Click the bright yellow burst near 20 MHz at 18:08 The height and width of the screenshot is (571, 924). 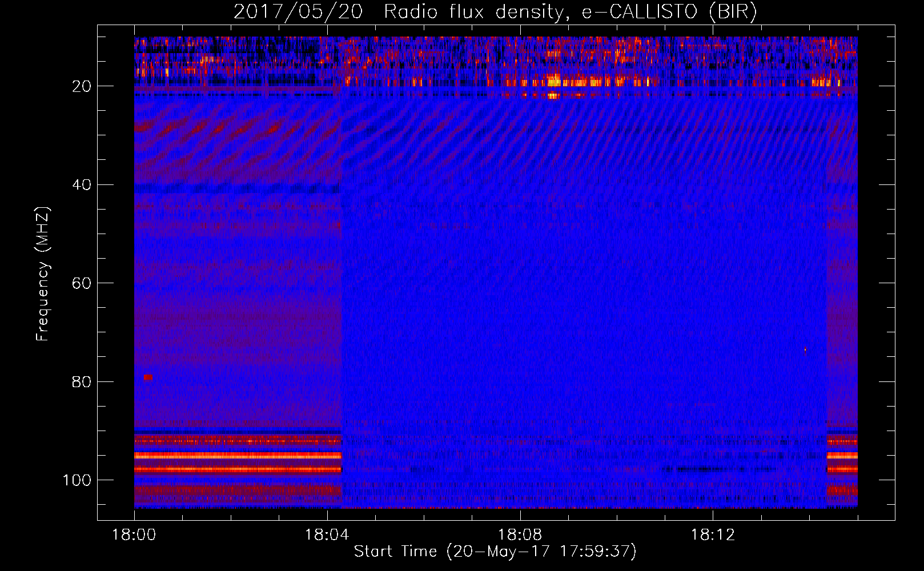tap(553, 81)
